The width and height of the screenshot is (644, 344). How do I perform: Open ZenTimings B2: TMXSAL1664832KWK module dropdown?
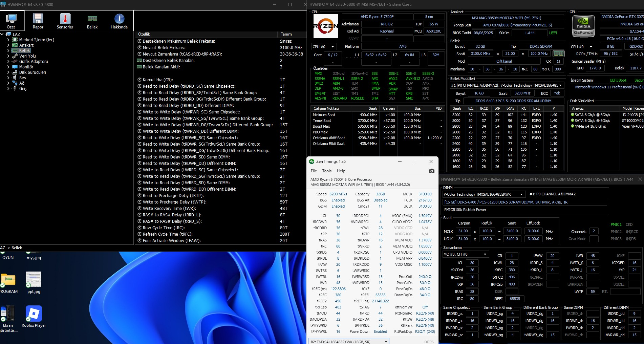(x=349, y=342)
